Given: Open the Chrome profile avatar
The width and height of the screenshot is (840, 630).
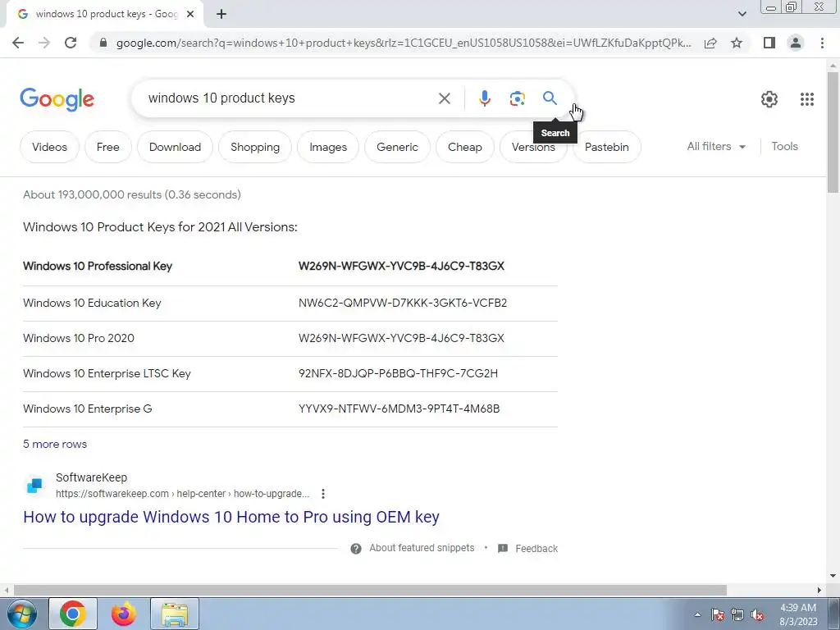Looking at the screenshot, I should pos(796,43).
